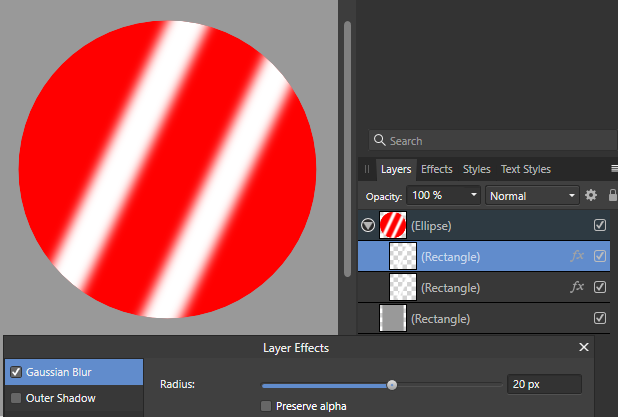Click the search magnifier icon
This screenshot has height=417, width=618.
tap(380, 140)
